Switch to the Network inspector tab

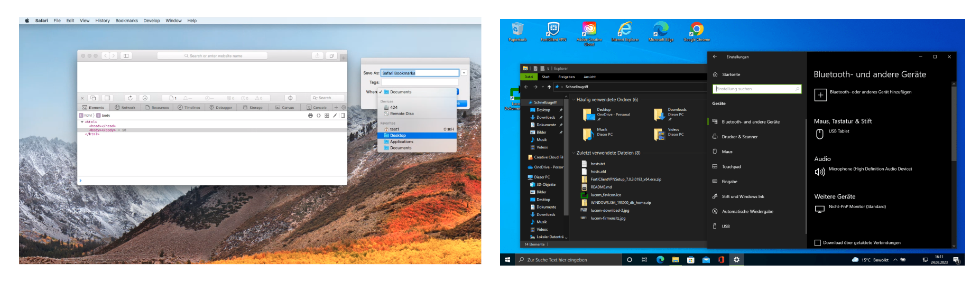coord(125,107)
